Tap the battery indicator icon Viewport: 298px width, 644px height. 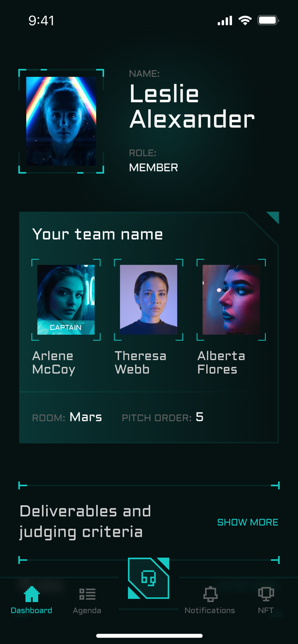coord(268,20)
